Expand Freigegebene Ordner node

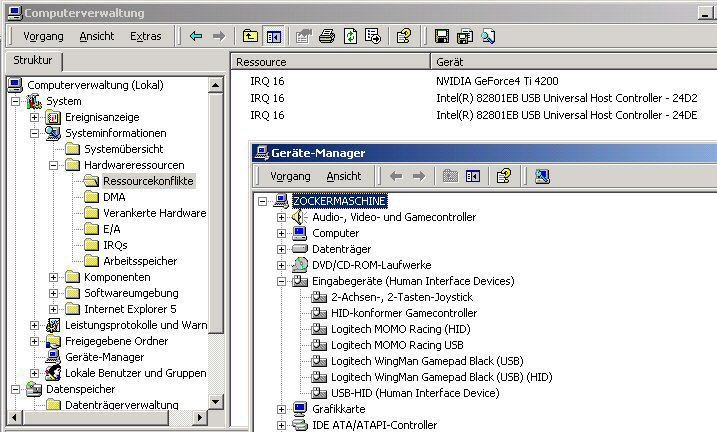click(x=34, y=341)
